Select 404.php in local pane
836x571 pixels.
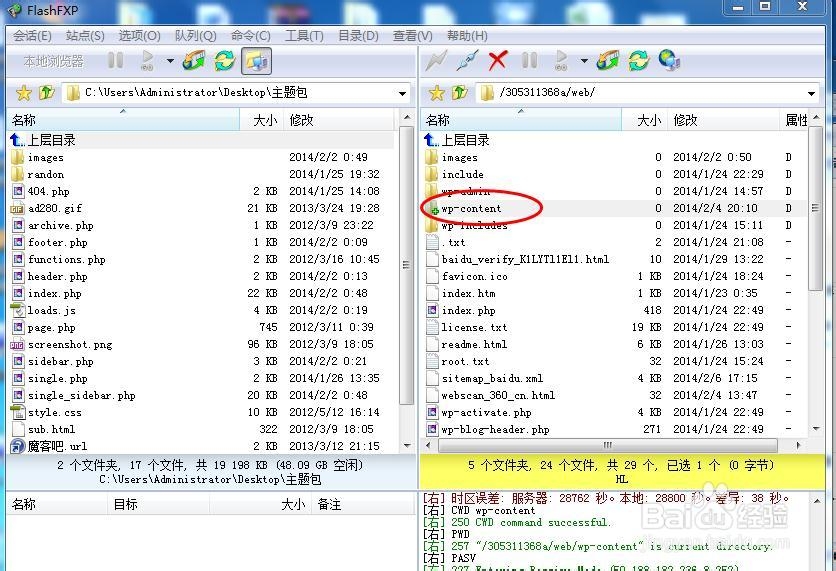(x=202, y=191)
